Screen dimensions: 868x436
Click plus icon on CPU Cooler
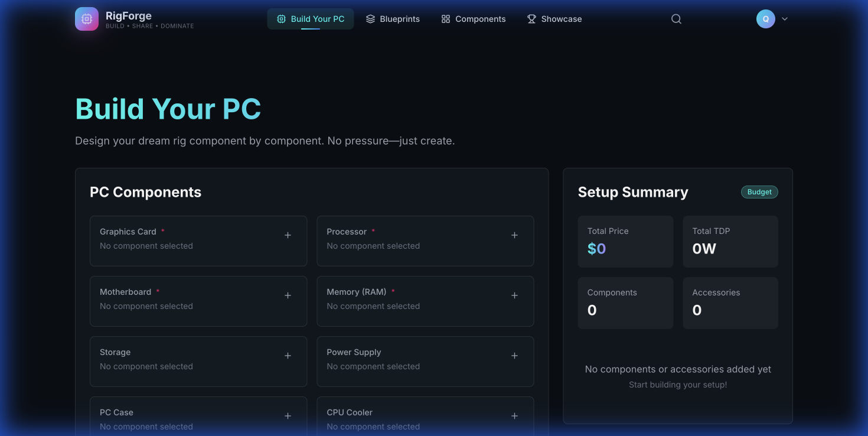point(515,416)
